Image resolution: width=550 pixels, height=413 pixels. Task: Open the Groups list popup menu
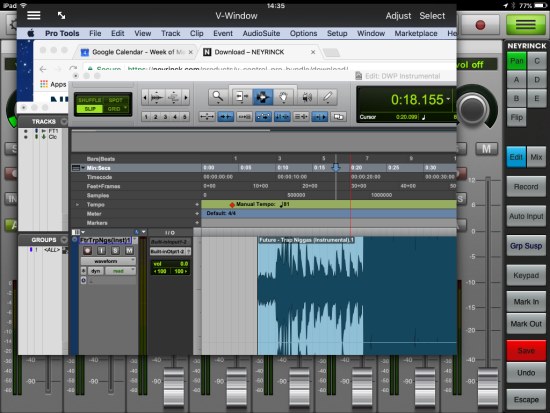point(64,240)
